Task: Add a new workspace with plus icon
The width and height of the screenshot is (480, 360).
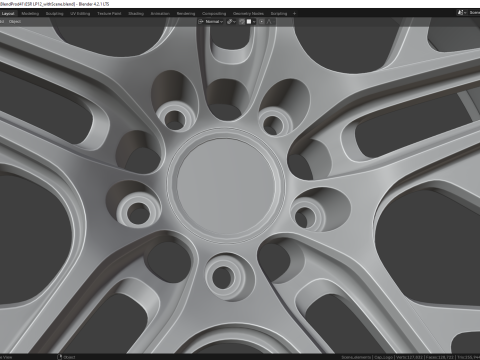Action: (294, 14)
